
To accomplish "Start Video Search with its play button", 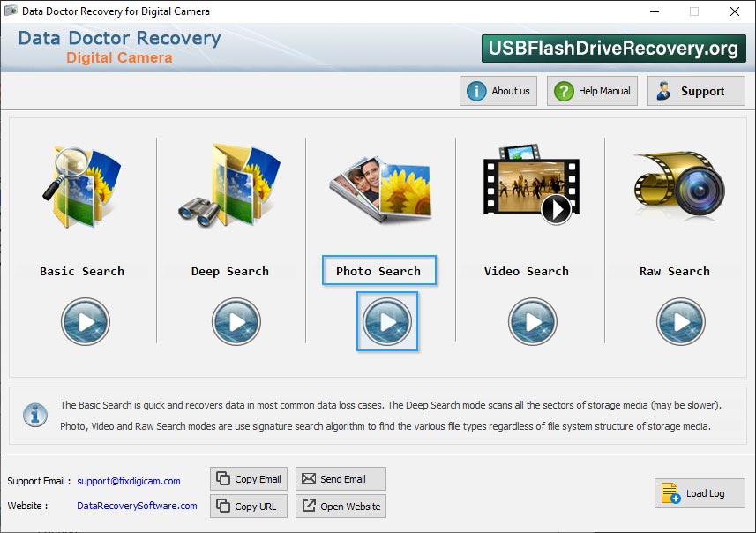I will (x=532, y=322).
